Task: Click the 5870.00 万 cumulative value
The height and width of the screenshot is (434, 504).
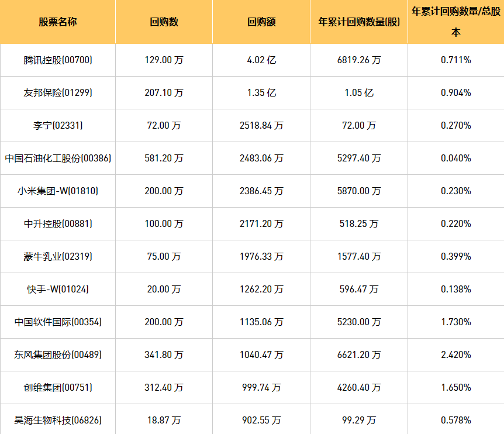Action: [x=359, y=191]
